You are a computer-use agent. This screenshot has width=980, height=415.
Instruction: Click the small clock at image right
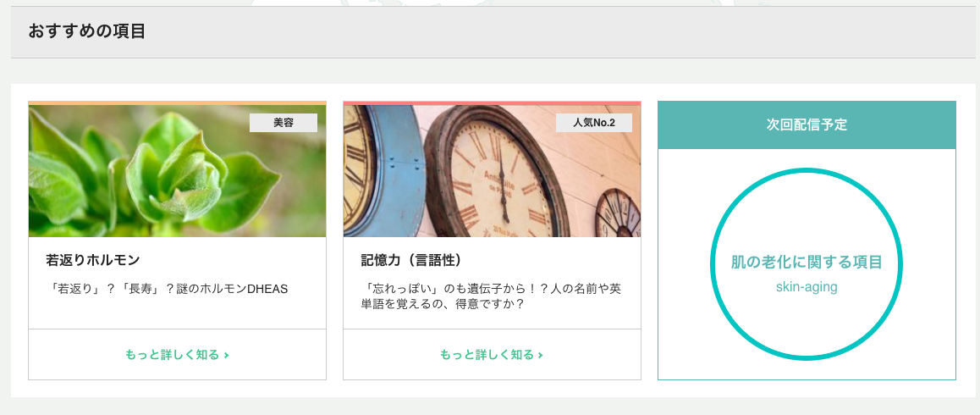618,213
